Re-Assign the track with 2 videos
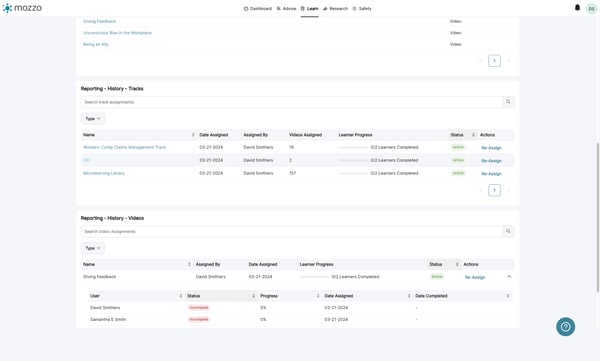 491,161
